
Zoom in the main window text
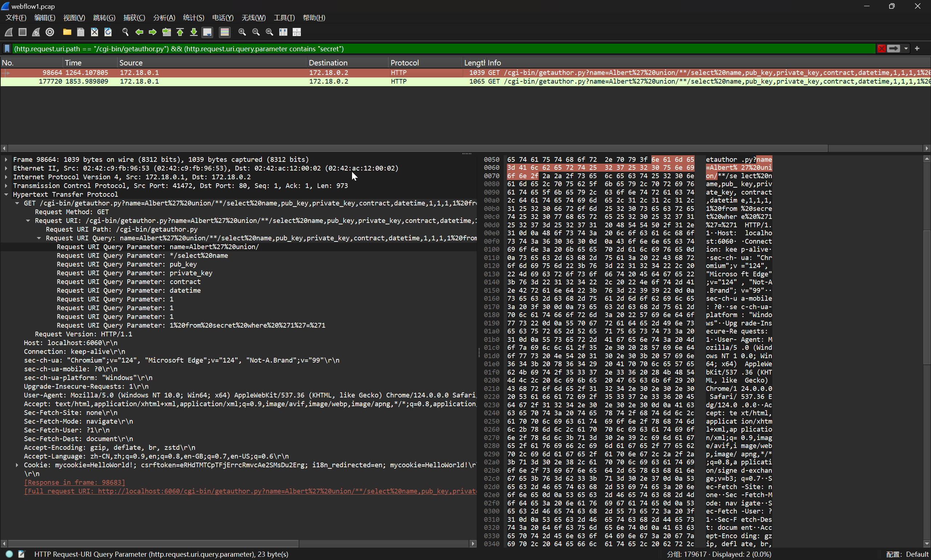pos(242,32)
